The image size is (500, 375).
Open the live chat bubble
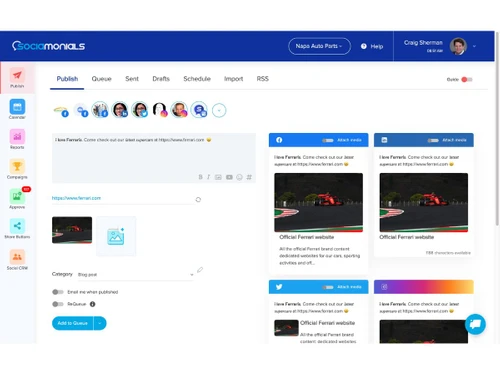(475, 324)
